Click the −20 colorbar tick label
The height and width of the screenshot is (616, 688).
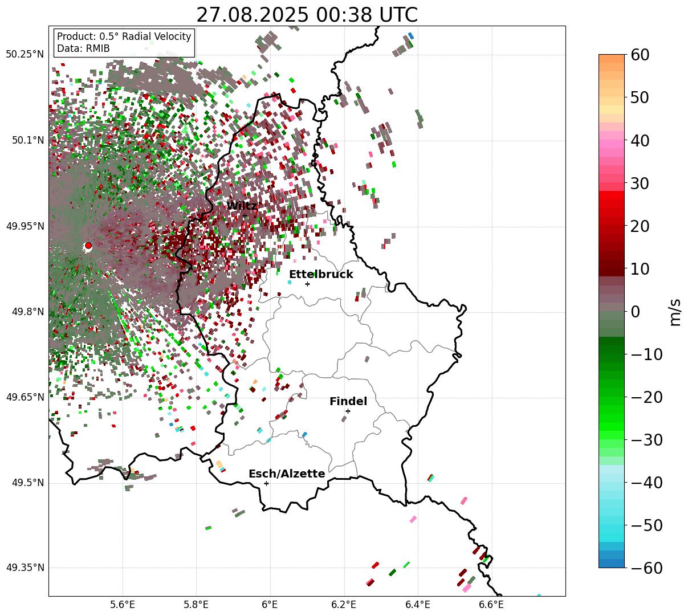(646, 397)
